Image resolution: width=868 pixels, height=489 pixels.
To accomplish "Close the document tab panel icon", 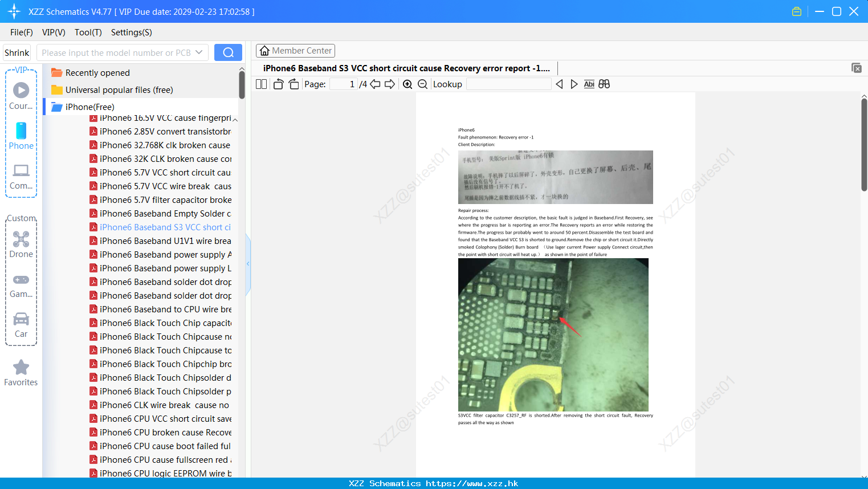I will point(856,68).
